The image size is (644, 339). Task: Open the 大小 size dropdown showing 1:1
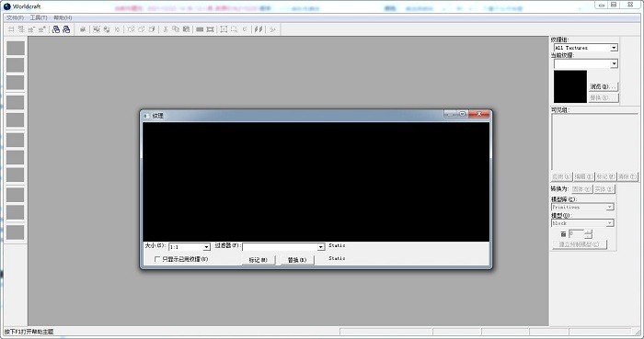[x=190, y=247]
